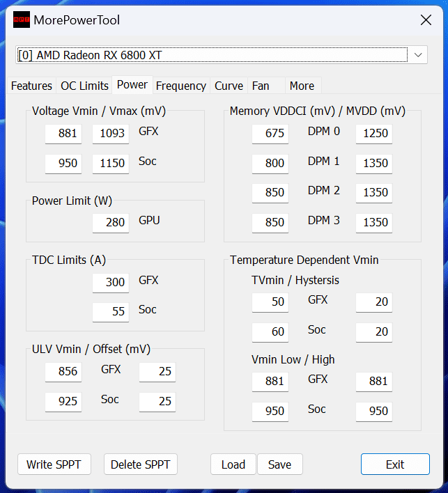Switch to the OC Limits tab
Image resolution: width=448 pixels, height=493 pixels.
84,86
